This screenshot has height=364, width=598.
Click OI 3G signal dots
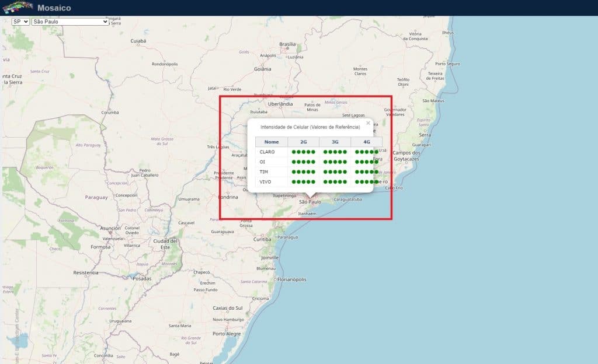tap(335, 162)
